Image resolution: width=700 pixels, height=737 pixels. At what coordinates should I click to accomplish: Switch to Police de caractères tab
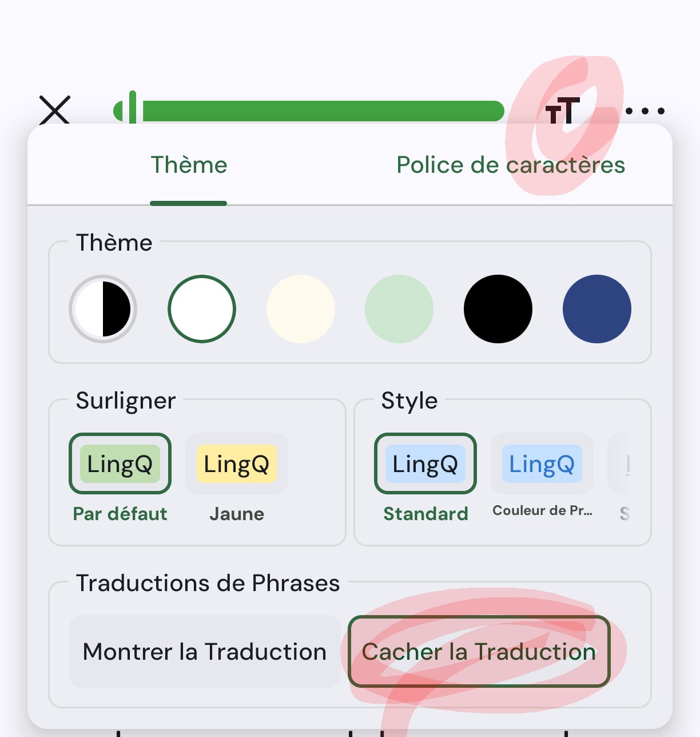tap(510, 165)
